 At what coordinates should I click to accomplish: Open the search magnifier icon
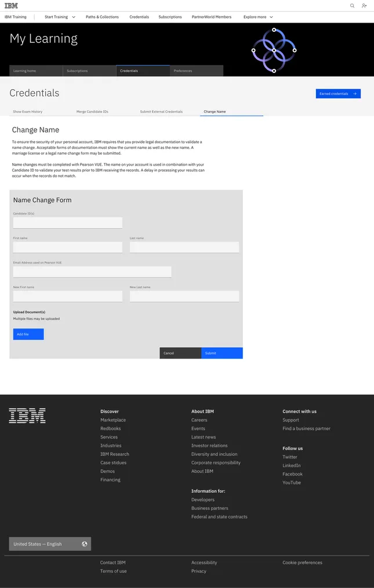352,6
